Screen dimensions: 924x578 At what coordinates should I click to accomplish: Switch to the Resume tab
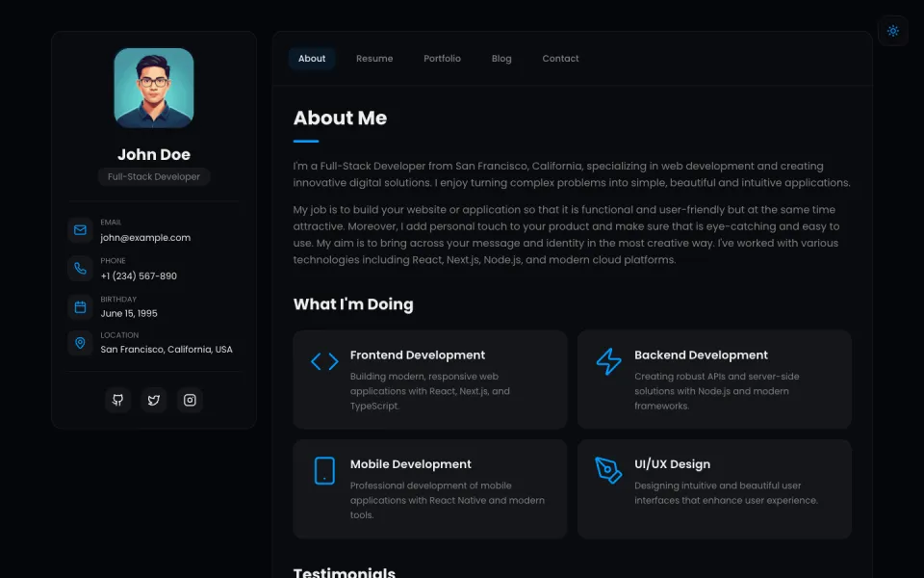374,59
